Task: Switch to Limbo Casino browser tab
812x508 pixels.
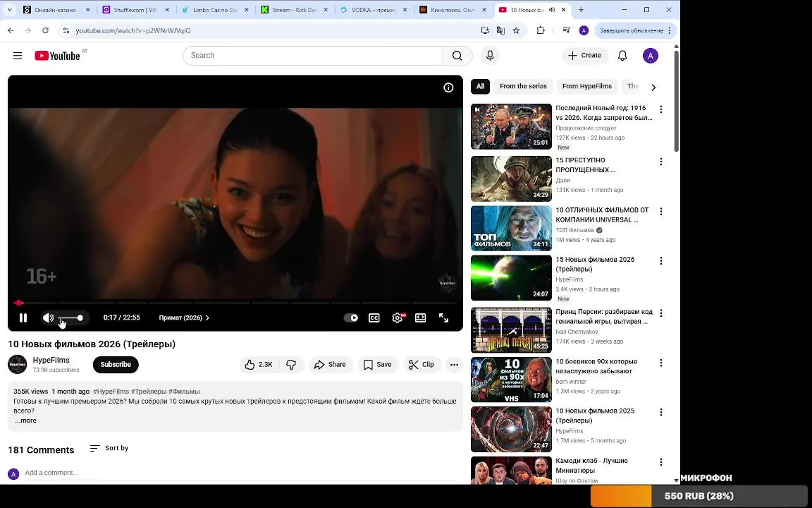Action: [215, 10]
